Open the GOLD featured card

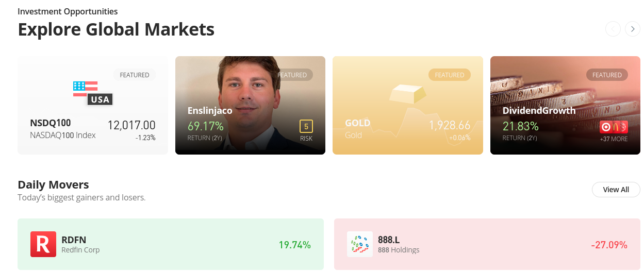(408, 105)
